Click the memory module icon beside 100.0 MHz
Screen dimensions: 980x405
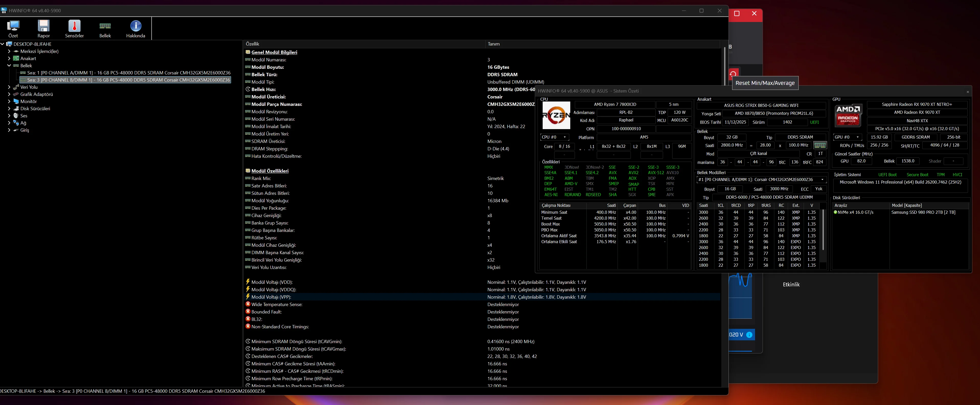[x=820, y=145]
